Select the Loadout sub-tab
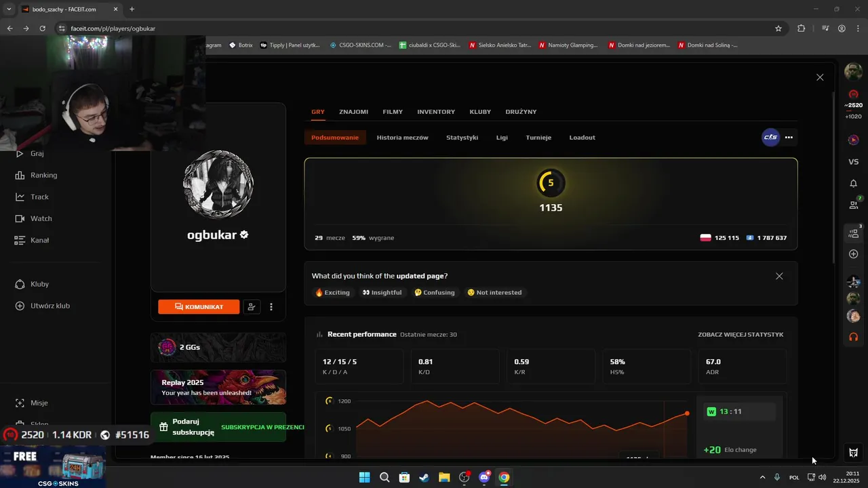 [x=582, y=138]
